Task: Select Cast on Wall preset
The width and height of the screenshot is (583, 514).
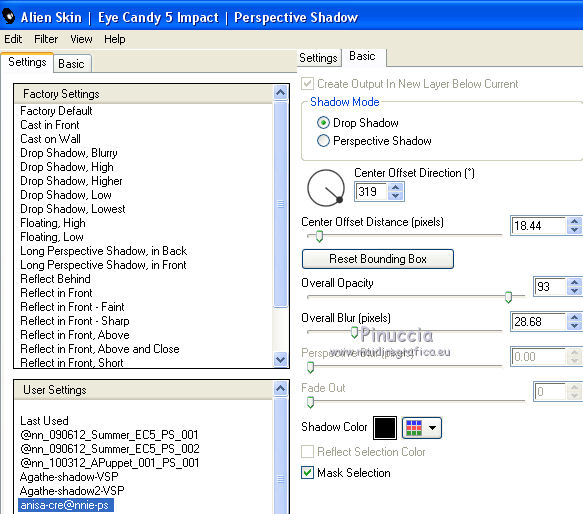Action: click(x=50, y=139)
